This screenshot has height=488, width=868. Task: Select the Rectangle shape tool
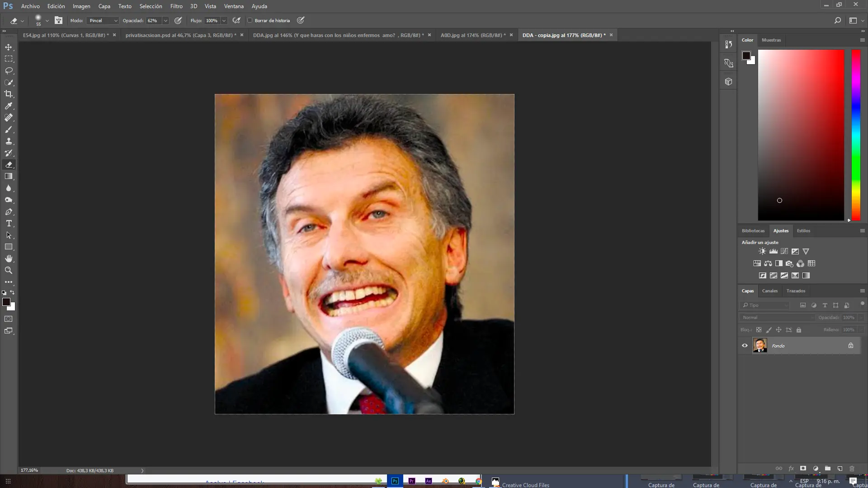pos(9,247)
